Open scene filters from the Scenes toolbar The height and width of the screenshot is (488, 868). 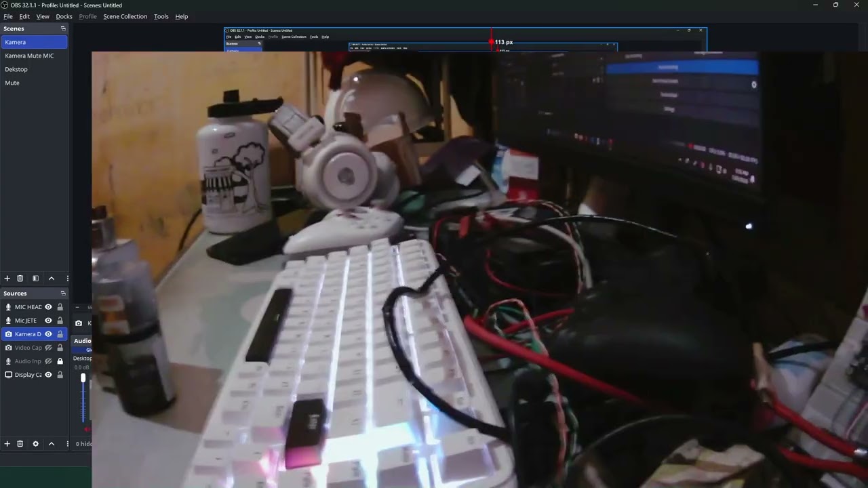pos(36,279)
